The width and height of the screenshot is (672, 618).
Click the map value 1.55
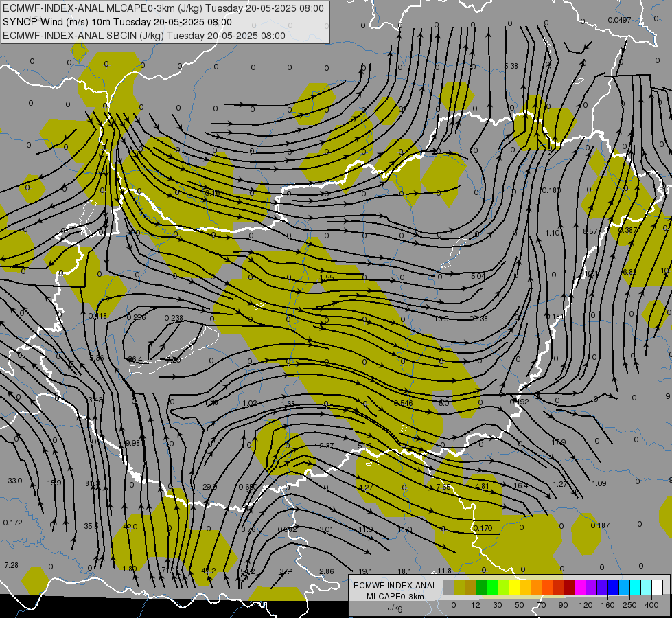pos(327,277)
